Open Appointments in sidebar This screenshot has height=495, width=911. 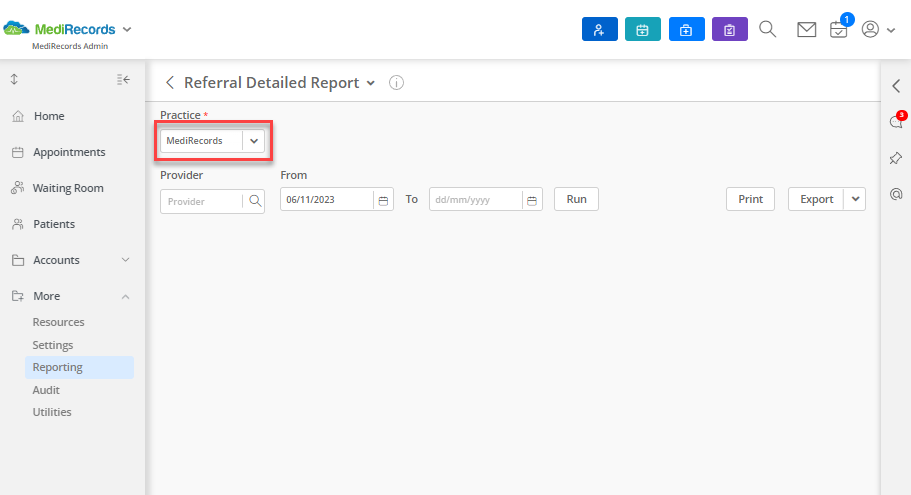pos(69,152)
